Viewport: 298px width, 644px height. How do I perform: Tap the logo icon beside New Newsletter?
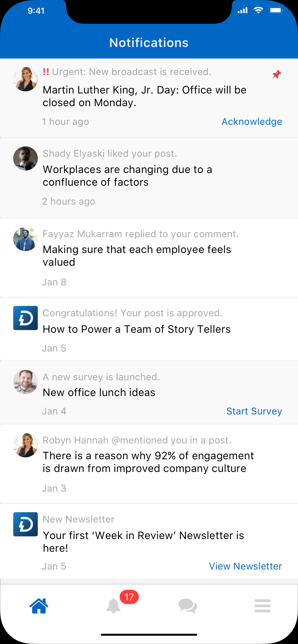25,524
